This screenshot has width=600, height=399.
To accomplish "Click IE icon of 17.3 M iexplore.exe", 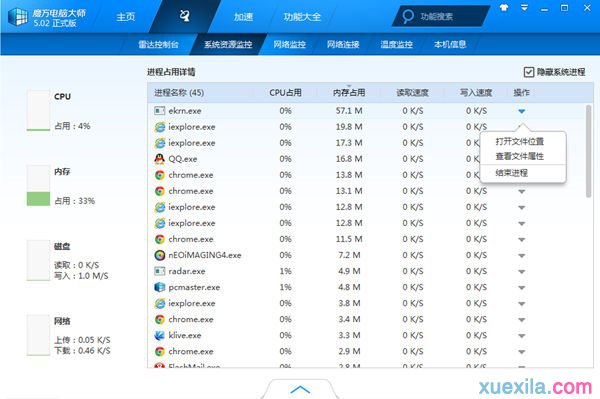I will [159, 143].
